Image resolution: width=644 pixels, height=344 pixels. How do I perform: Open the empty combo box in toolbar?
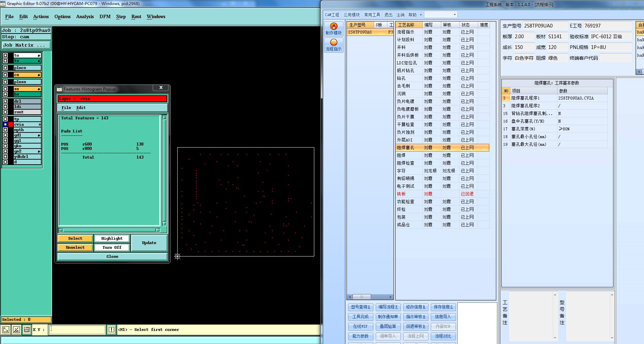[441, 15]
